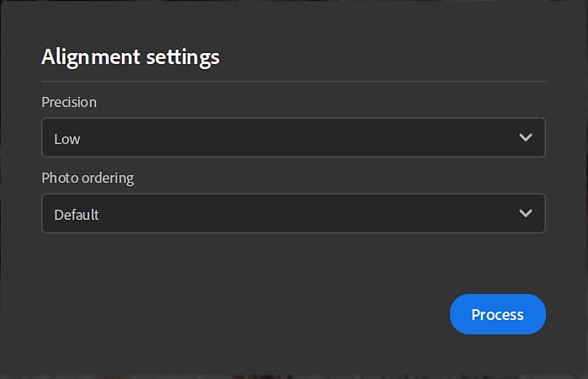Click the "Photo ordering" field label
Viewport: 588px width, 379px height.
[87, 178]
